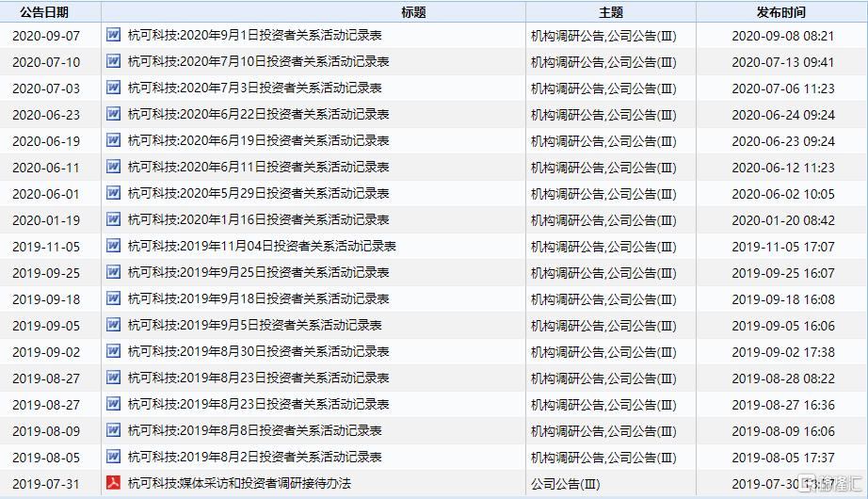
Task: Select announcement date 2019-07-31
Action: pyautogui.click(x=46, y=484)
